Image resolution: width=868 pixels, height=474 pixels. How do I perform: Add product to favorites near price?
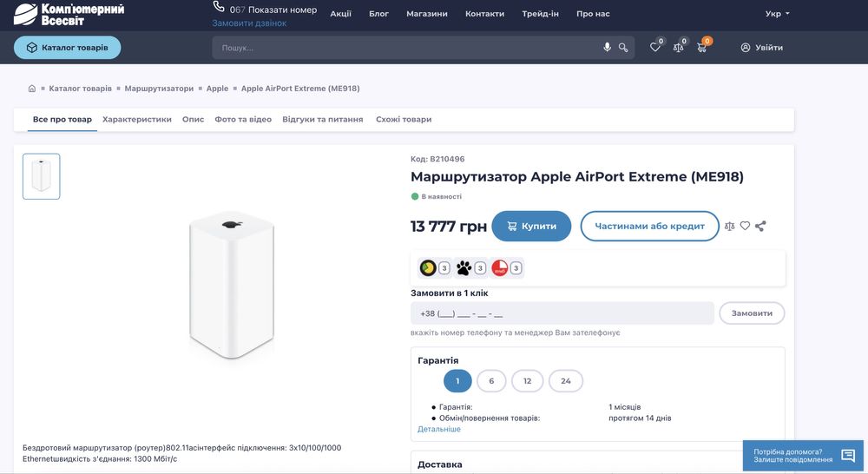click(x=745, y=226)
